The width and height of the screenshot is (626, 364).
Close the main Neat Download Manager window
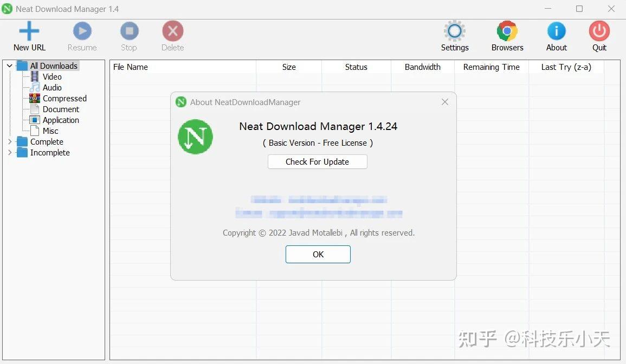611,9
